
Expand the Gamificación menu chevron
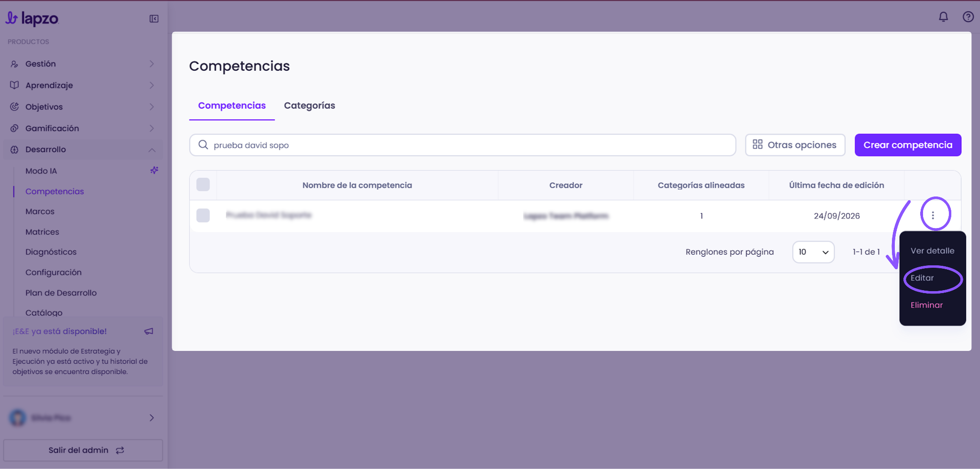[x=152, y=128]
